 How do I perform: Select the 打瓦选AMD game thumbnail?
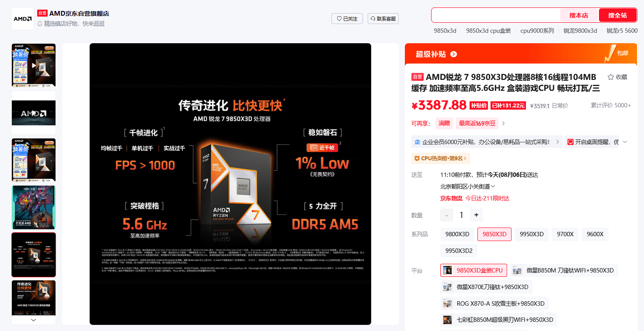34,207
